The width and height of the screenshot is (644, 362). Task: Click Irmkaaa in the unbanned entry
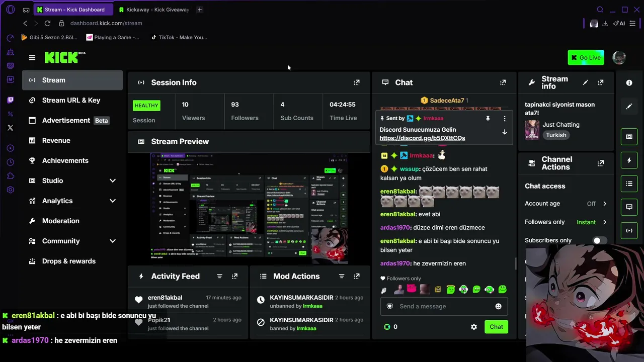[x=313, y=306]
